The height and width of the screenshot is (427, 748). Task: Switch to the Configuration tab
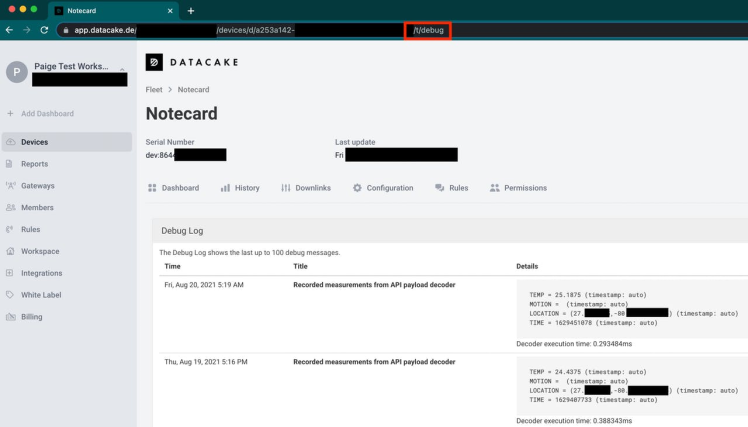383,188
